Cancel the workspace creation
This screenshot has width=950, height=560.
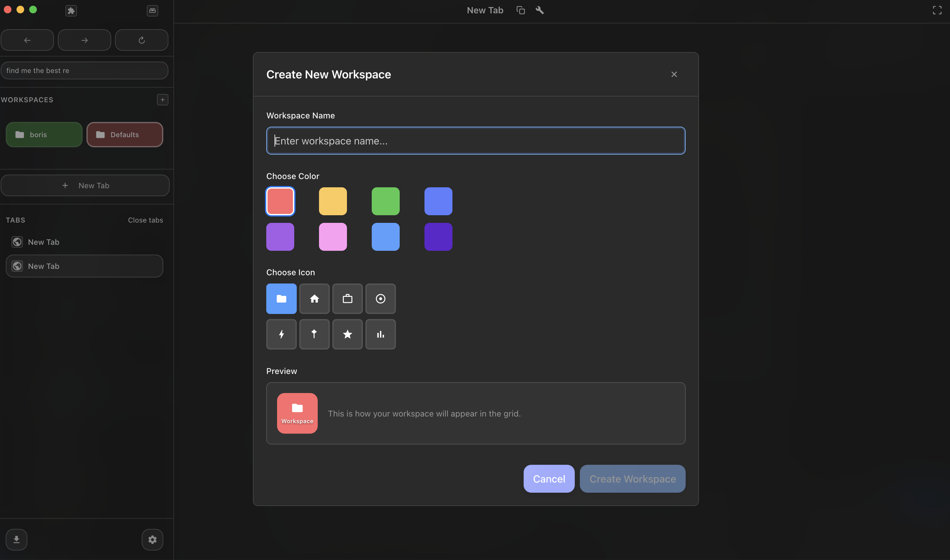pyautogui.click(x=549, y=478)
